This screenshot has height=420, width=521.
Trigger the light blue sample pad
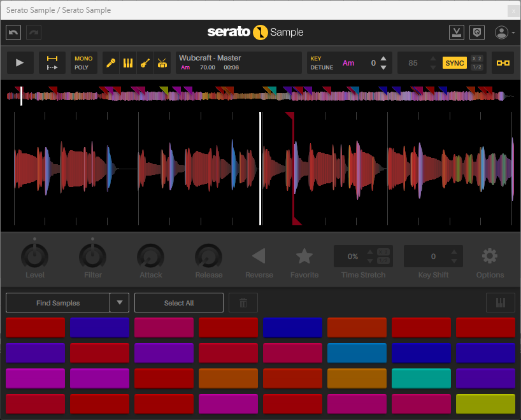(x=357, y=353)
